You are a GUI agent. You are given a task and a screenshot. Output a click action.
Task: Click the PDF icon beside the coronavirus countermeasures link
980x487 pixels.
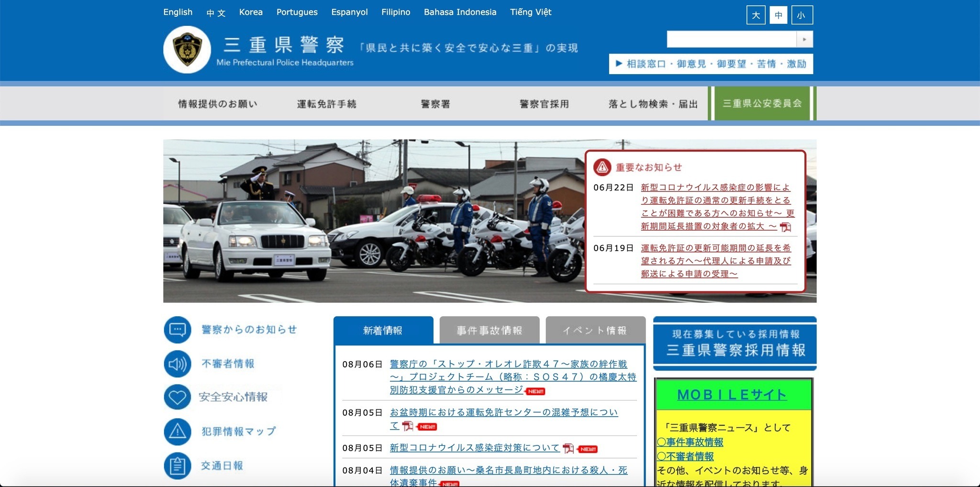pos(568,448)
